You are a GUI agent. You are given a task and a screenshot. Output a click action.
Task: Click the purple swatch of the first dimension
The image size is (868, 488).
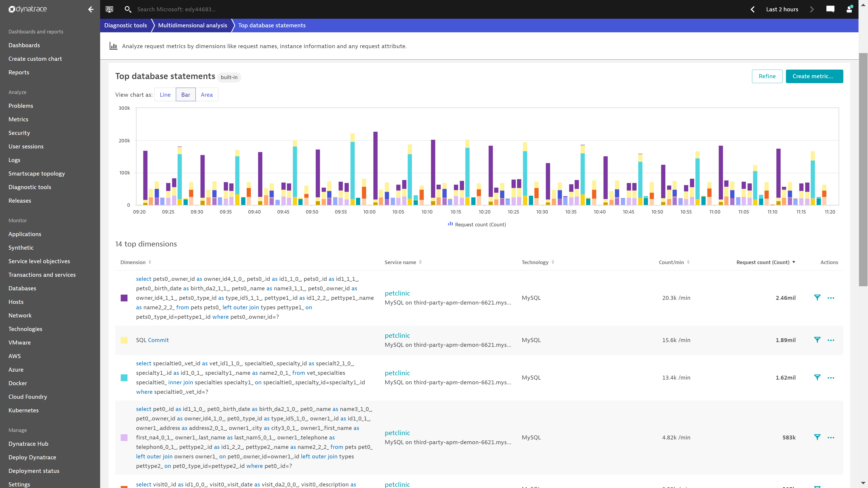point(124,298)
